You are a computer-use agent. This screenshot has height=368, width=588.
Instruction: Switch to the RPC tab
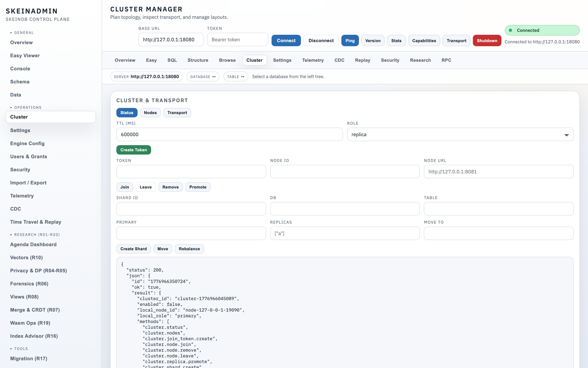(x=446, y=60)
